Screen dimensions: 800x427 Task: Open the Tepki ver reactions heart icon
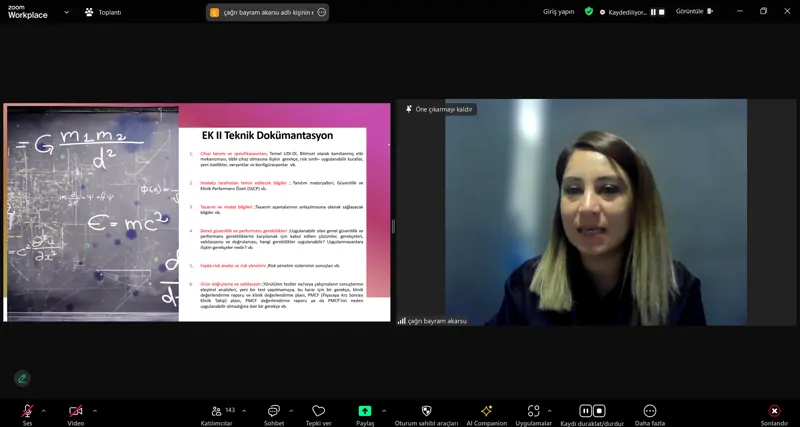tap(318, 411)
